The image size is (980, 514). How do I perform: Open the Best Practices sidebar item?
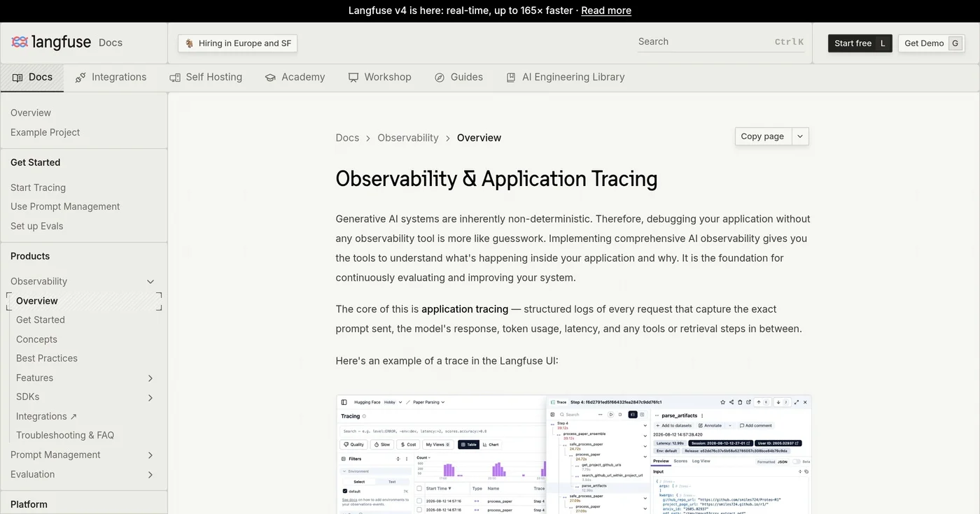[47, 358]
